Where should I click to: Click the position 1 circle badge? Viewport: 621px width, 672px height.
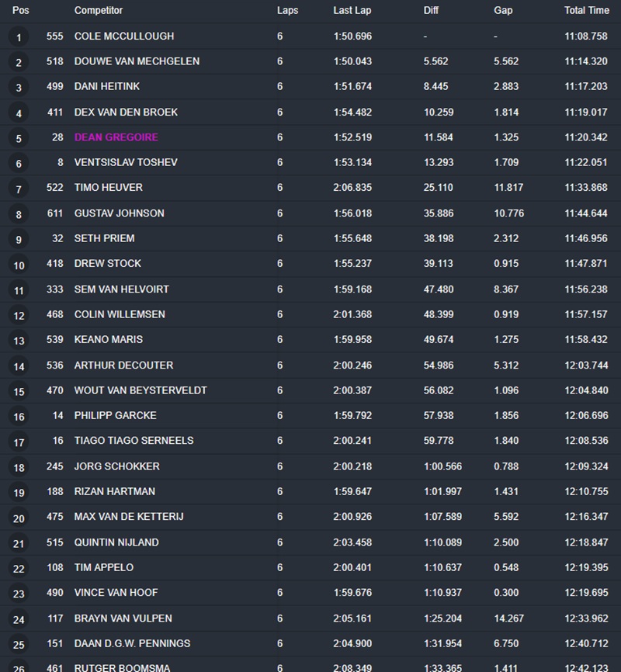[x=19, y=37]
